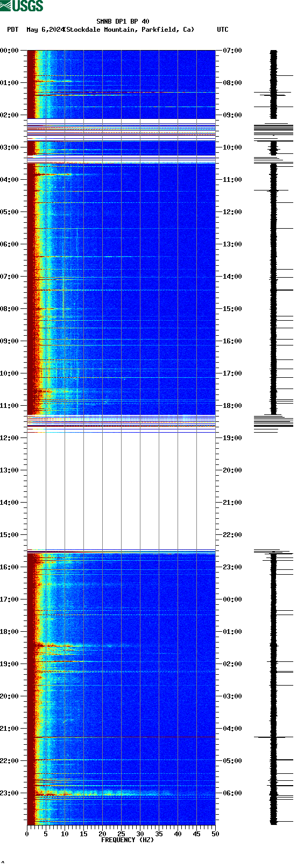
Task: Click the 03:00 UTC time label
Action: coord(232,696)
